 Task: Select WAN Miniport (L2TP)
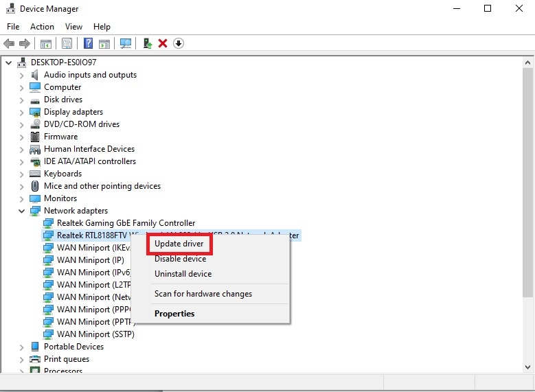click(x=93, y=285)
